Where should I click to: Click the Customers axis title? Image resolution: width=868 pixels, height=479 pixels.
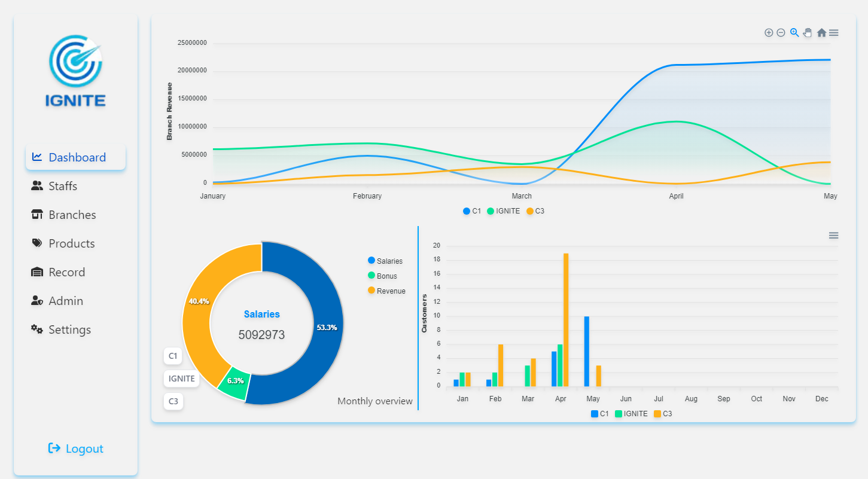tap(424, 313)
